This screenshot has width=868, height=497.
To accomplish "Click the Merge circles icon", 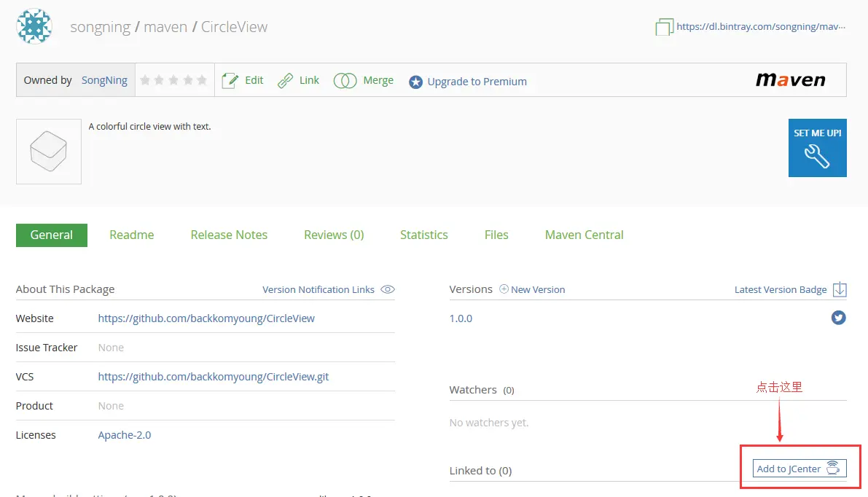I will tap(345, 81).
